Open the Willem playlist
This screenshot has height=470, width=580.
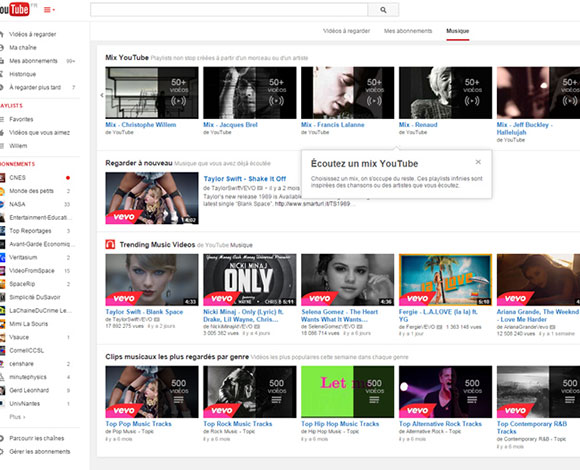tap(18, 146)
